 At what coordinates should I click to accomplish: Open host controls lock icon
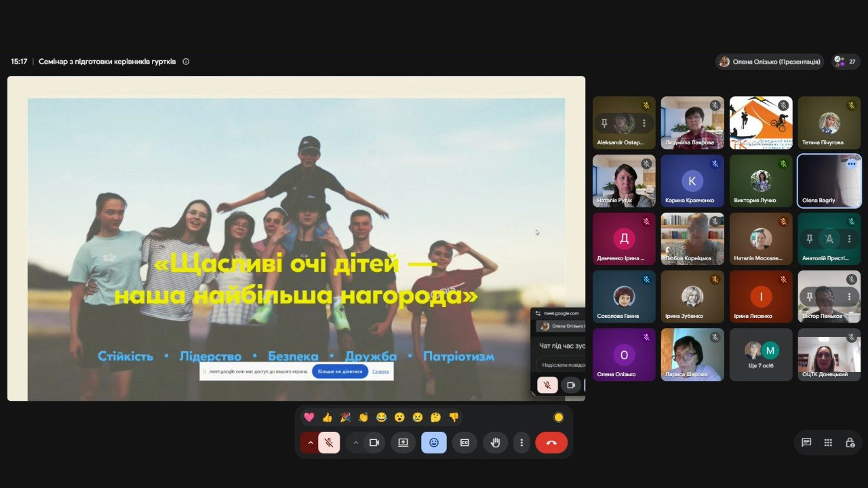click(850, 443)
